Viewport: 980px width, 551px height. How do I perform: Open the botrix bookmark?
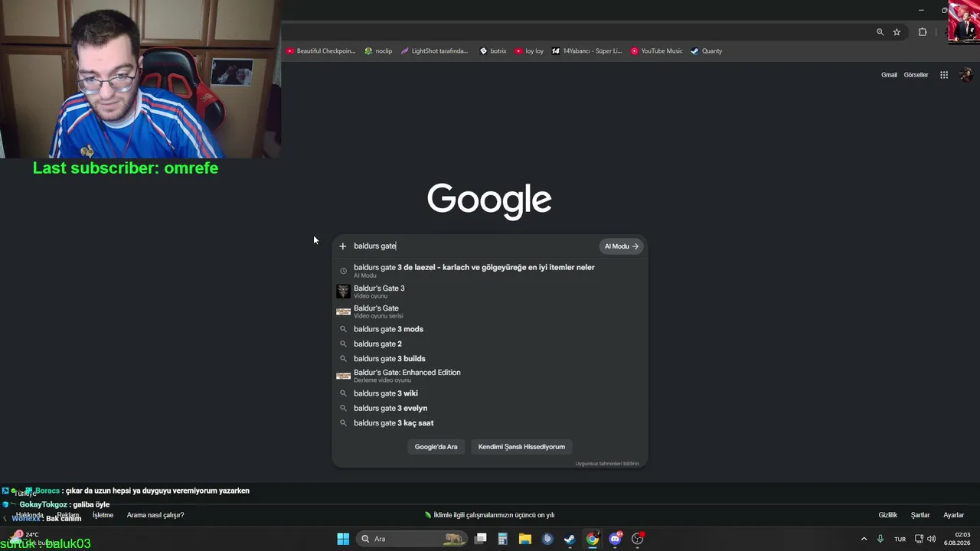point(493,51)
